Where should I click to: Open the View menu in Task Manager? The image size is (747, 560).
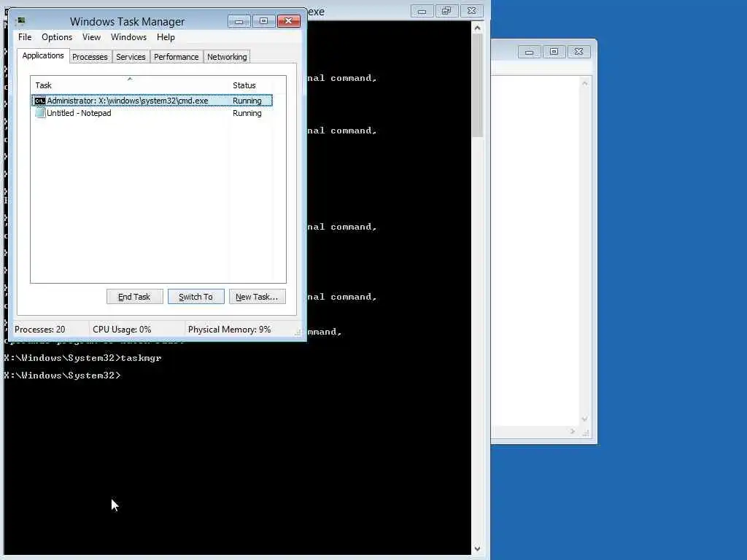point(91,37)
